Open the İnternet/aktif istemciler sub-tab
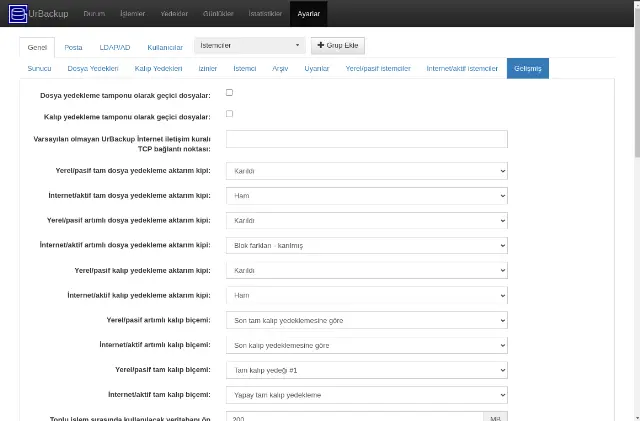This screenshot has height=421, width=640. click(x=462, y=68)
